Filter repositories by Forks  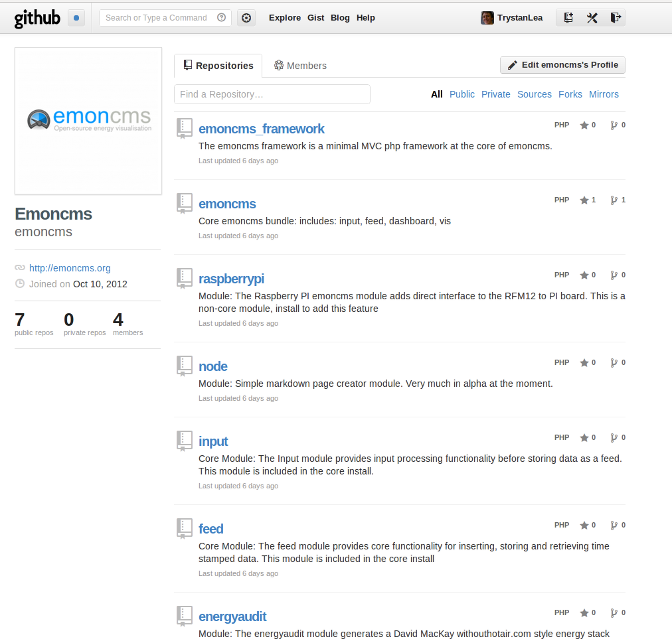[x=570, y=94]
